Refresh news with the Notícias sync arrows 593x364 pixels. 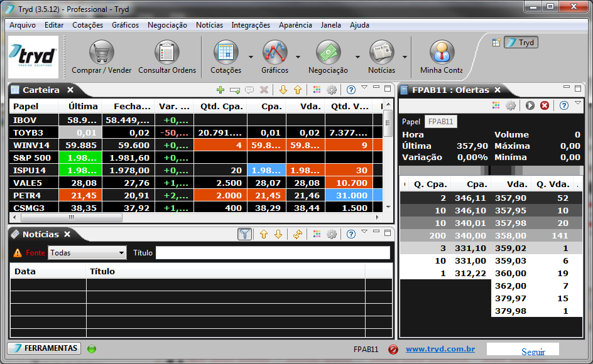298,234
